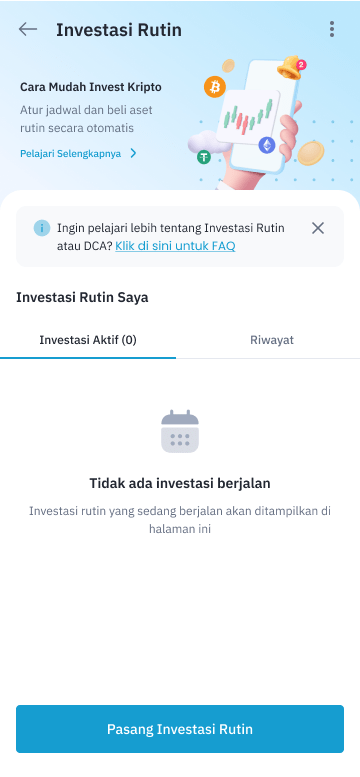The width and height of the screenshot is (360, 777).
Task: Tap the Pasang Investasi Rutin button
Action: [x=180, y=729]
